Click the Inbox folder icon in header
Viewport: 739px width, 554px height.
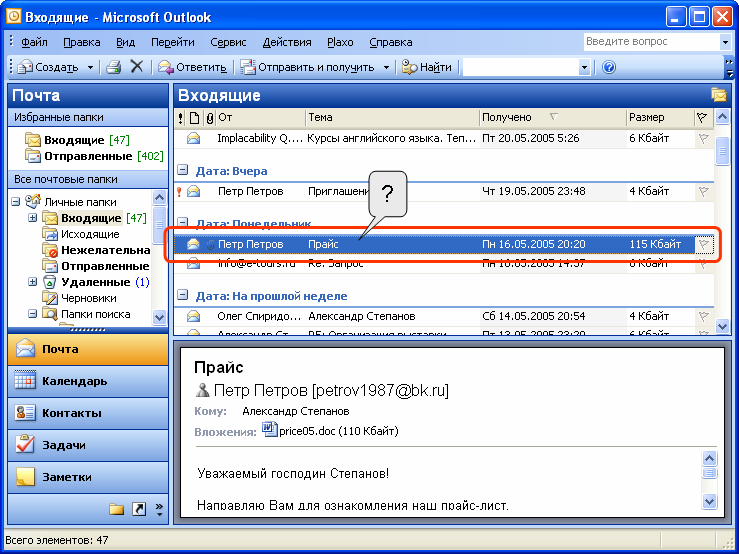click(718, 95)
